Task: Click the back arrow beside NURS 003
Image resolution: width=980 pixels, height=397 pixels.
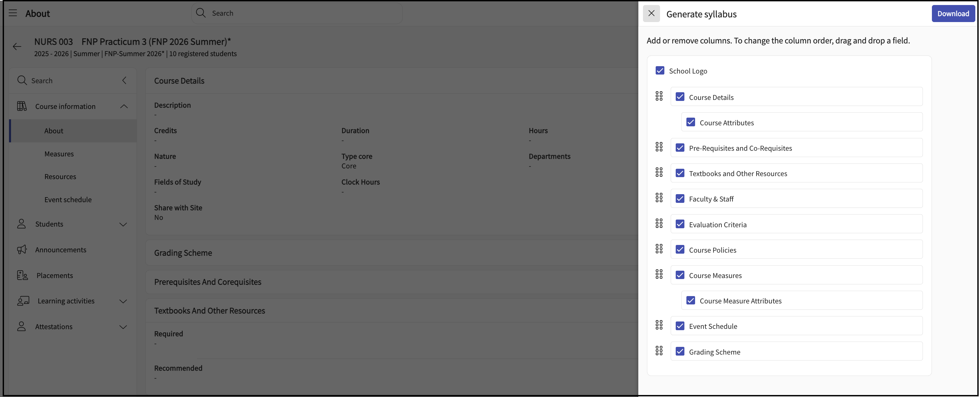Action: click(x=17, y=47)
